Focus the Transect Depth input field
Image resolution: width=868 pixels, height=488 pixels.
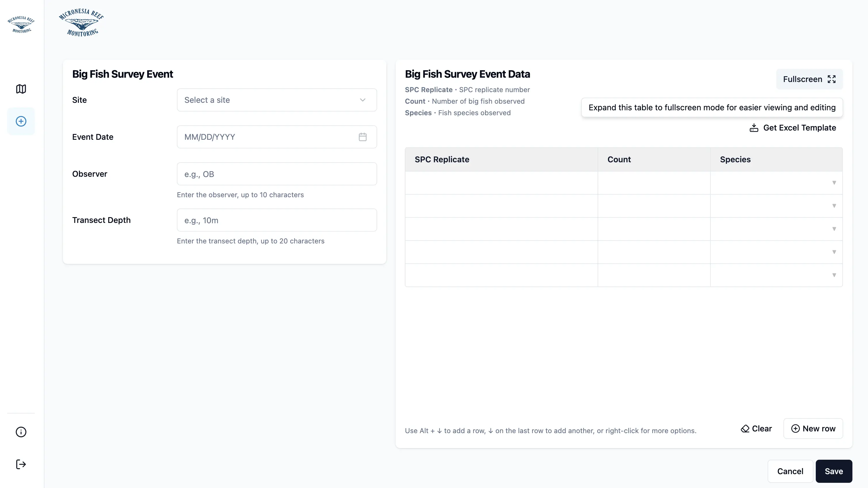coord(277,220)
